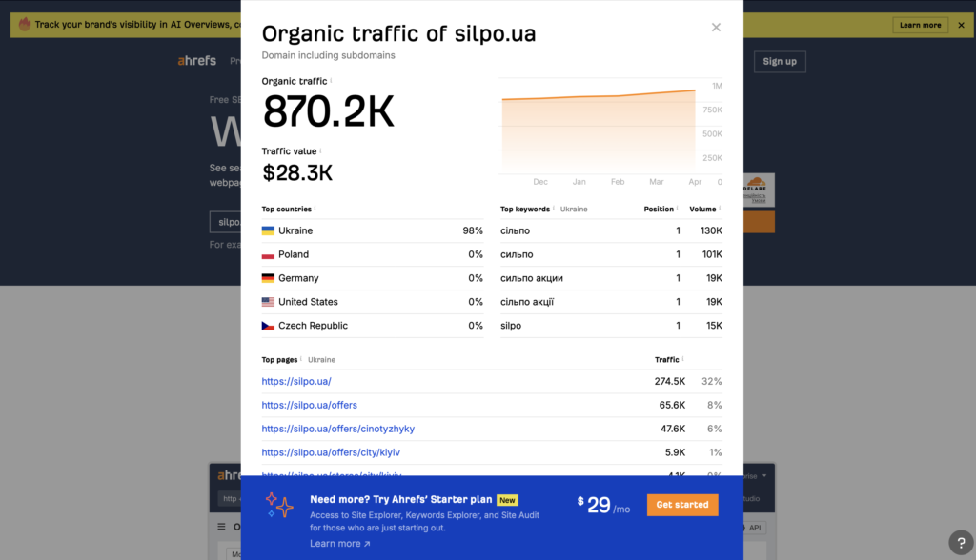Click the Germany flag icon in Top countries

(x=268, y=277)
